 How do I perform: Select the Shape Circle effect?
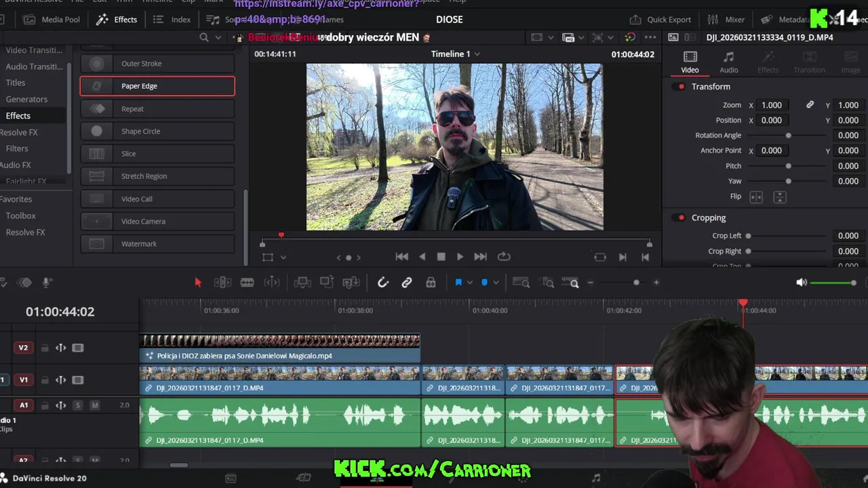click(157, 131)
